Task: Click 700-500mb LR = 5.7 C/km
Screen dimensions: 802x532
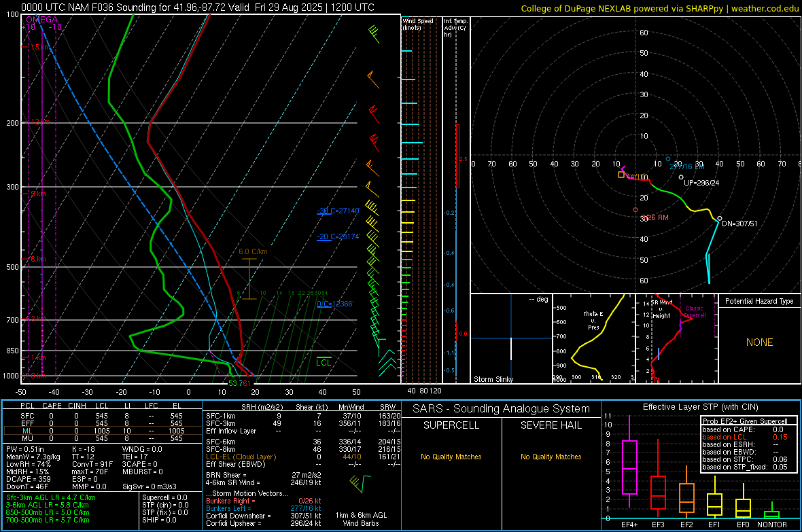Action: 48,520
